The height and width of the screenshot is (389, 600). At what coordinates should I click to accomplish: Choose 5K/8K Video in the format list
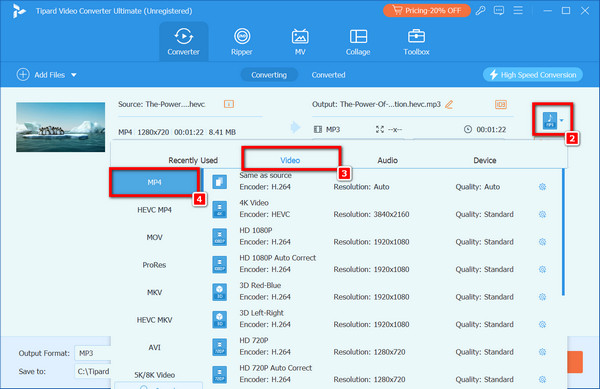(155, 375)
